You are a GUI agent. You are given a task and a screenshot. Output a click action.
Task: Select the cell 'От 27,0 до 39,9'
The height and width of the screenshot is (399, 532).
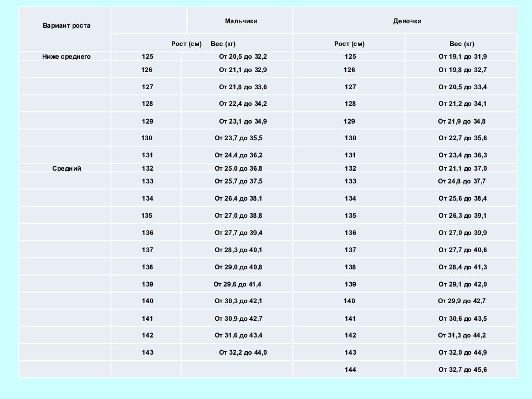(x=462, y=233)
